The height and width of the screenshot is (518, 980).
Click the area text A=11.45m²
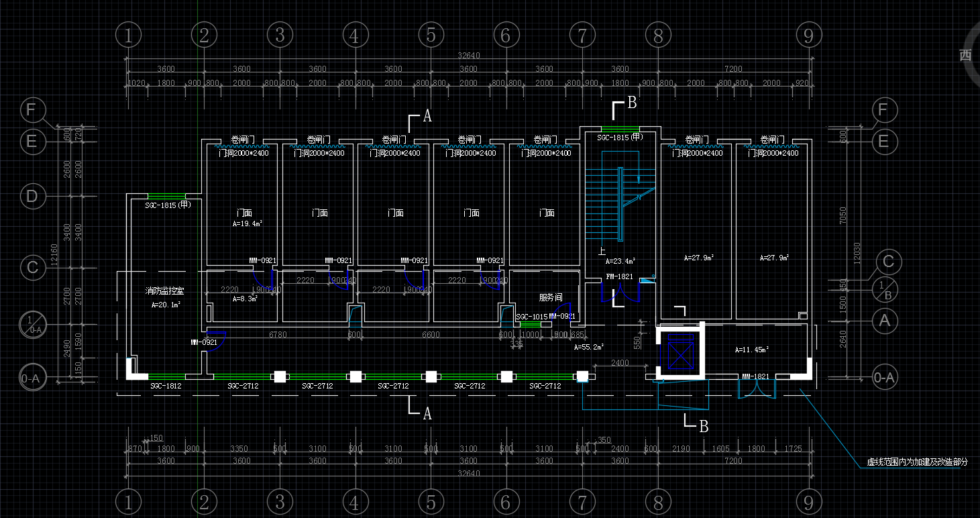751,350
